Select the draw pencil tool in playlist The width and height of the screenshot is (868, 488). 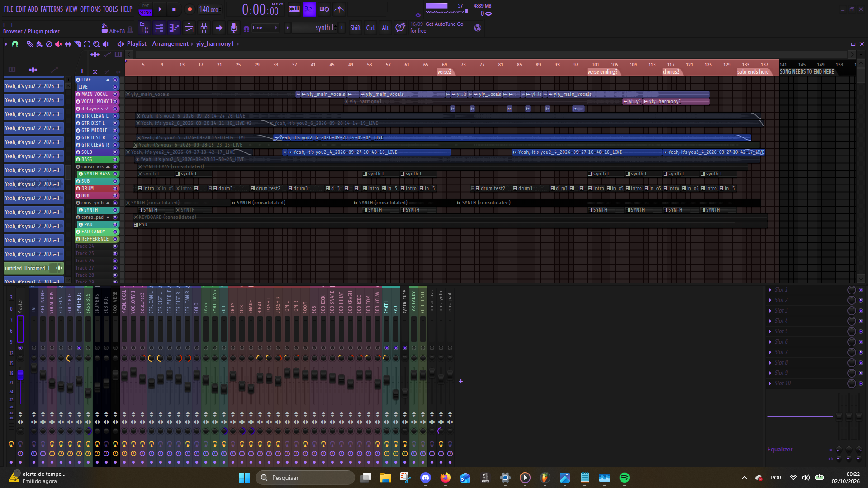pos(30,44)
